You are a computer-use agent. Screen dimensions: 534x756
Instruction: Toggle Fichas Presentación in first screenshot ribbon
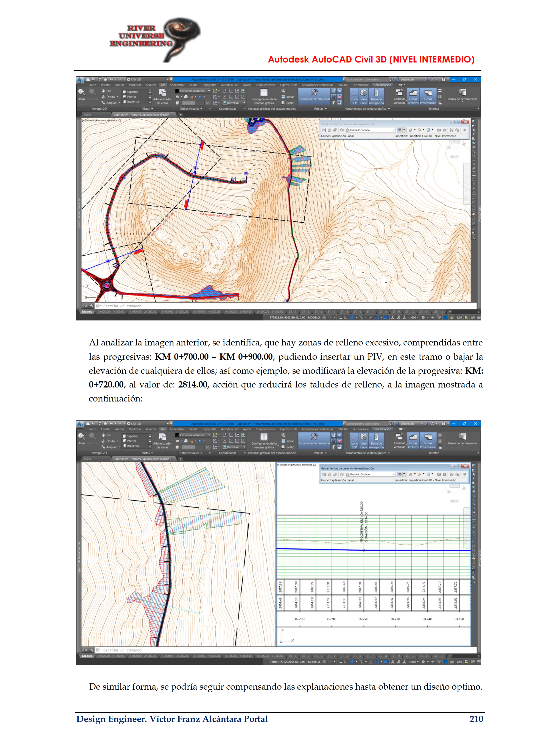pyautogui.click(x=428, y=96)
